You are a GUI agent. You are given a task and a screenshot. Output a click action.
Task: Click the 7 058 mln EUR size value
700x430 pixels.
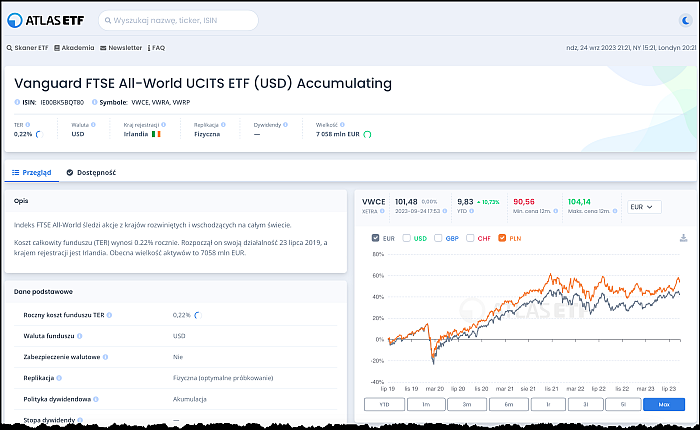click(338, 134)
